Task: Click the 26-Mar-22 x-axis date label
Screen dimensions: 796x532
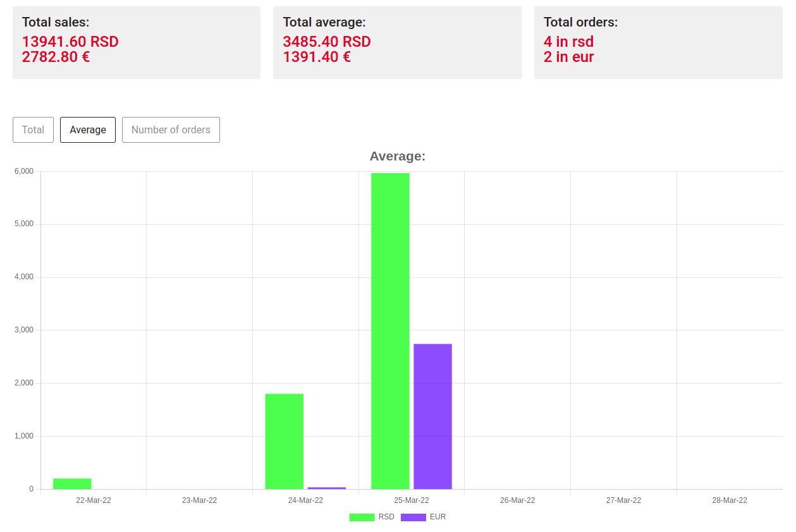Action: coord(517,500)
